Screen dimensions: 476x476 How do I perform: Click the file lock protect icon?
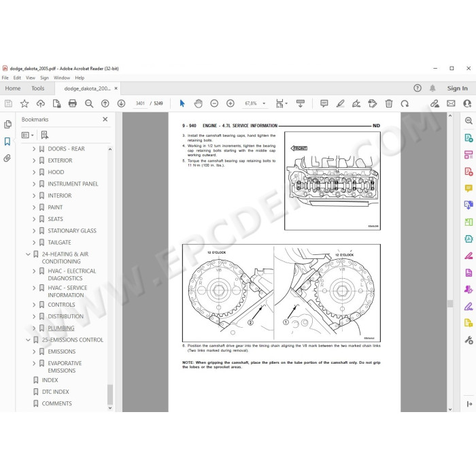coord(56,103)
